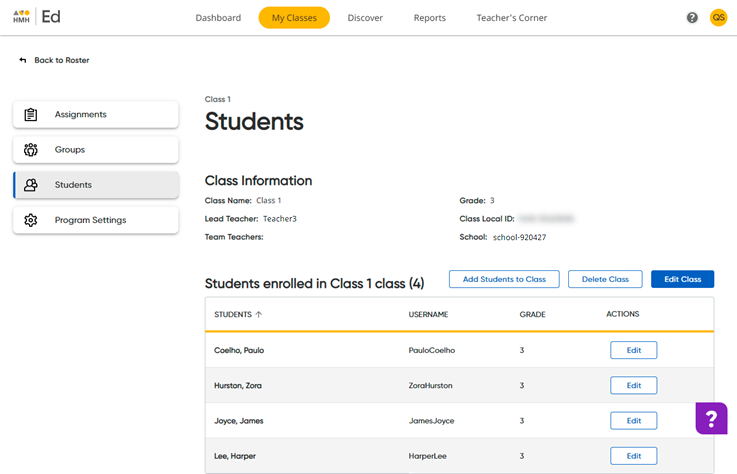Go Back to Roster
The height and width of the screenshot is (474, 737).
tap(62, 60)
